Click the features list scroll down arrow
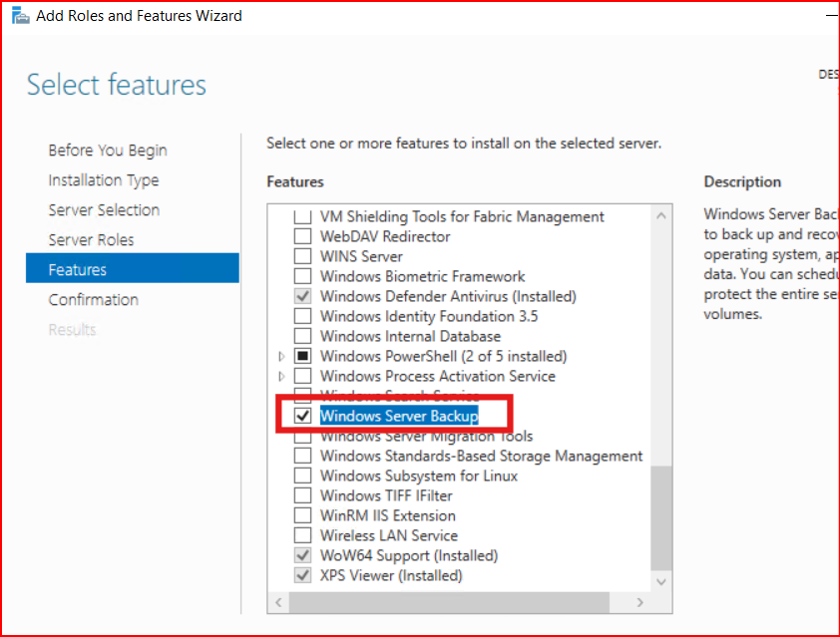Screen dimensions: 840x637 pos(660,580)
